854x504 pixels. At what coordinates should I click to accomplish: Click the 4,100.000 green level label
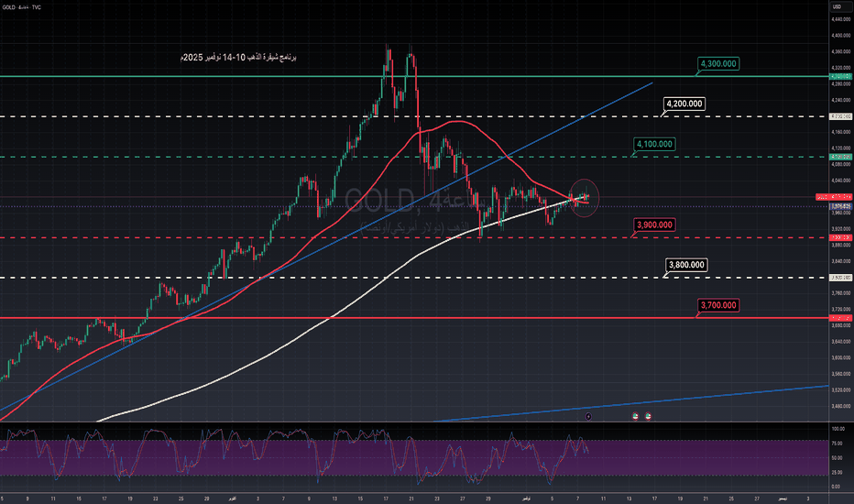pyautogui.click(x=653, y=145)
